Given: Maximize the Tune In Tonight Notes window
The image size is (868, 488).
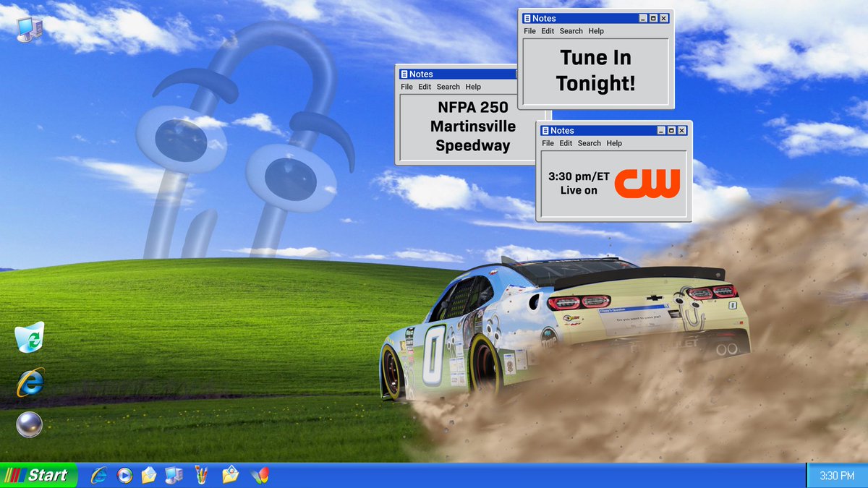Looking at the screenshot, I should [x=653, y=18].
